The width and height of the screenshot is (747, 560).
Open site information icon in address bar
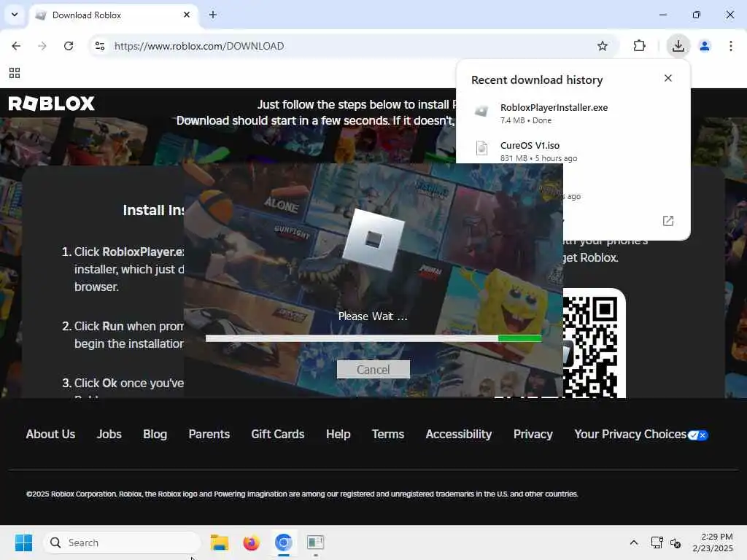100,46
